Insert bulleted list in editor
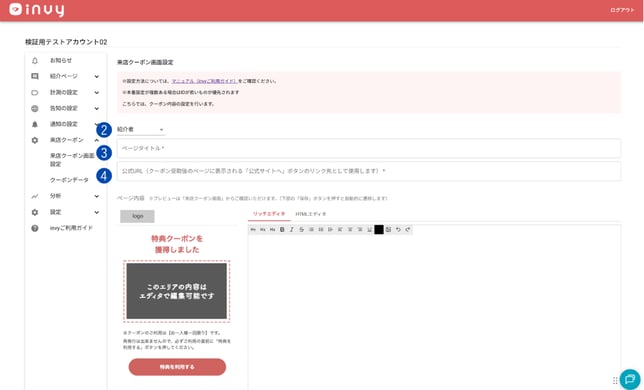This screenshot has height=390, width=644. [x=311, y=229]
